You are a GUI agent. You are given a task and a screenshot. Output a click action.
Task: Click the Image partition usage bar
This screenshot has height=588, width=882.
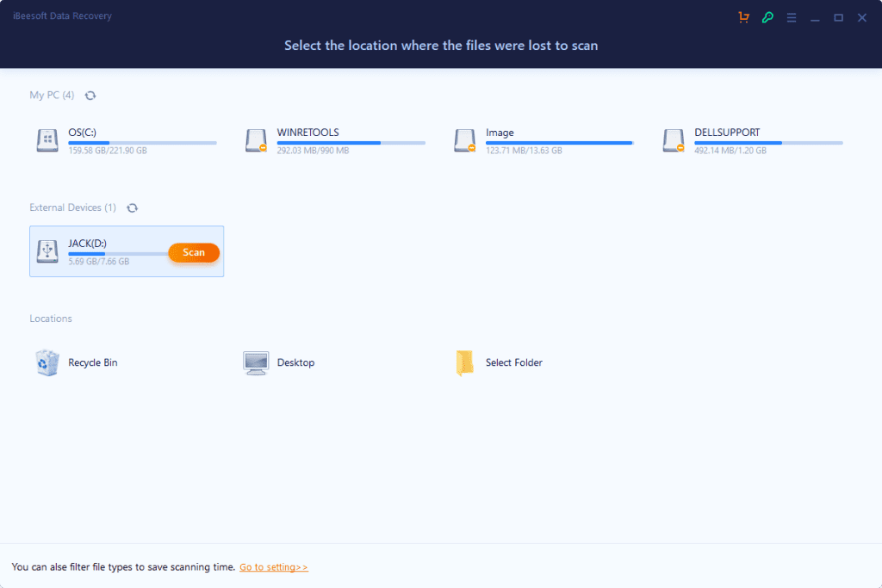click(x=560, y=143)
